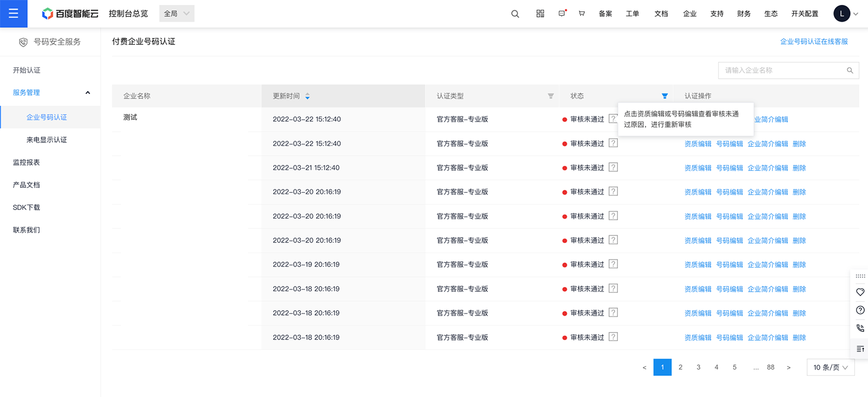This screenshot has height=397, width=868.
Task: Open 工单 in top navigation
Action: point(633,14)
